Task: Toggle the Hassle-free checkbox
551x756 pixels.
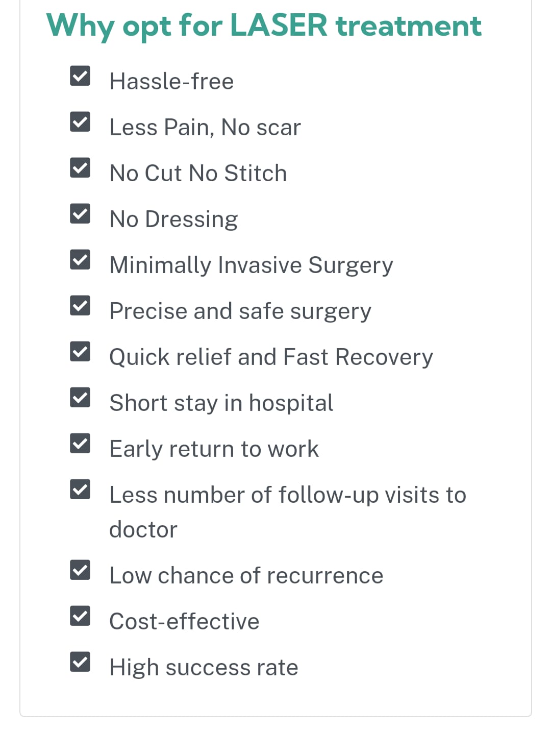Action: (80, 76)
